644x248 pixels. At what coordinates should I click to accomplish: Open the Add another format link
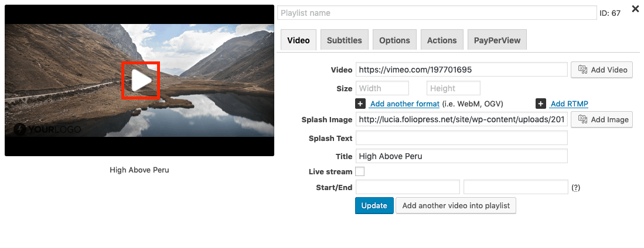(404, 104)
